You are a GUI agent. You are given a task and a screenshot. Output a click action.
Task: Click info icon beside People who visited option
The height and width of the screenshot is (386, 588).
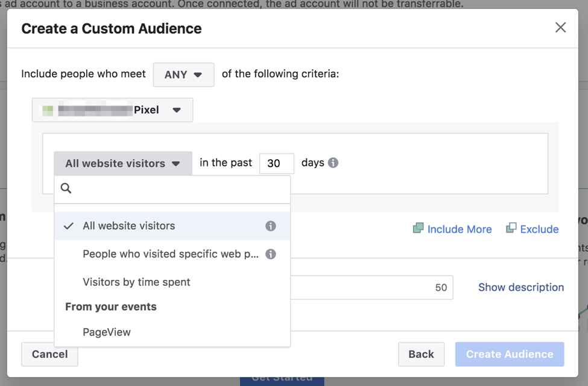271,254
